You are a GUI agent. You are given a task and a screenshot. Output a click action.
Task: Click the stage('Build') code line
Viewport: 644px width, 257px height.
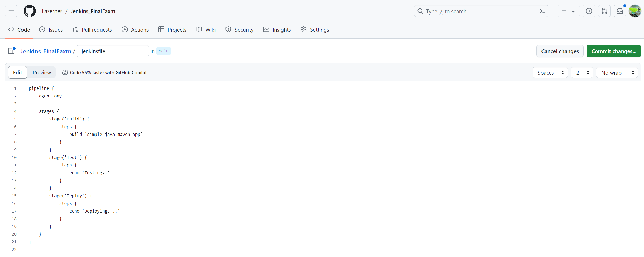coord(69,119)
